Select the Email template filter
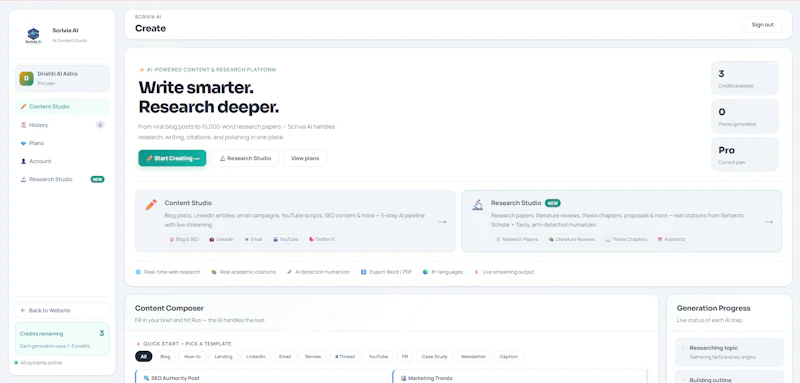Image resolution: width=800 pixels, height=383 pixels. tap(285, 356)
